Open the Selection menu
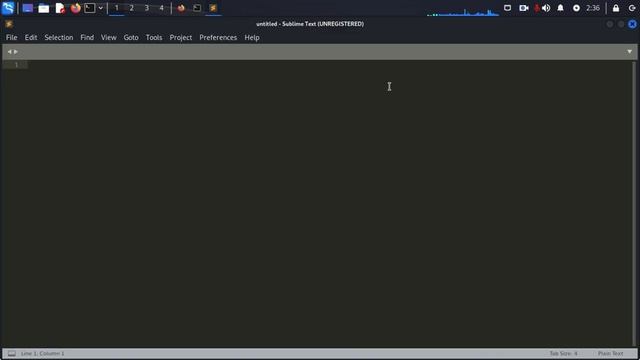 59,38
